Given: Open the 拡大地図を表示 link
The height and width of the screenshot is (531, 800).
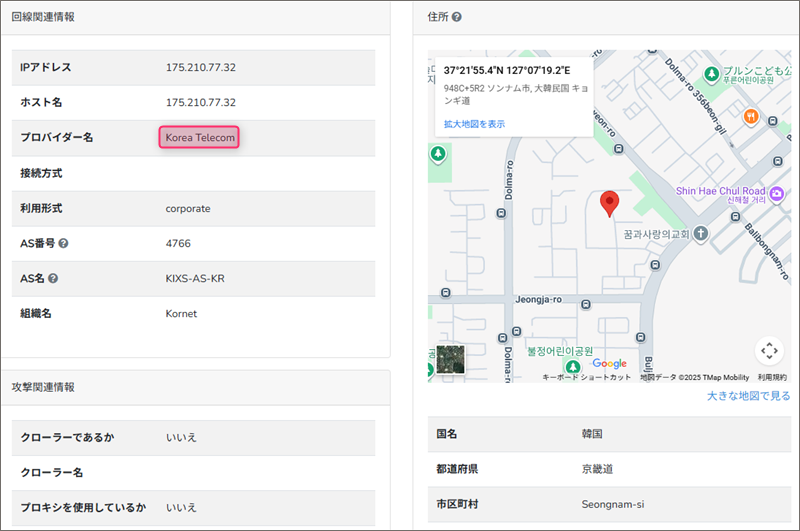Looking at the screenshot, I should tap(474, 124).
